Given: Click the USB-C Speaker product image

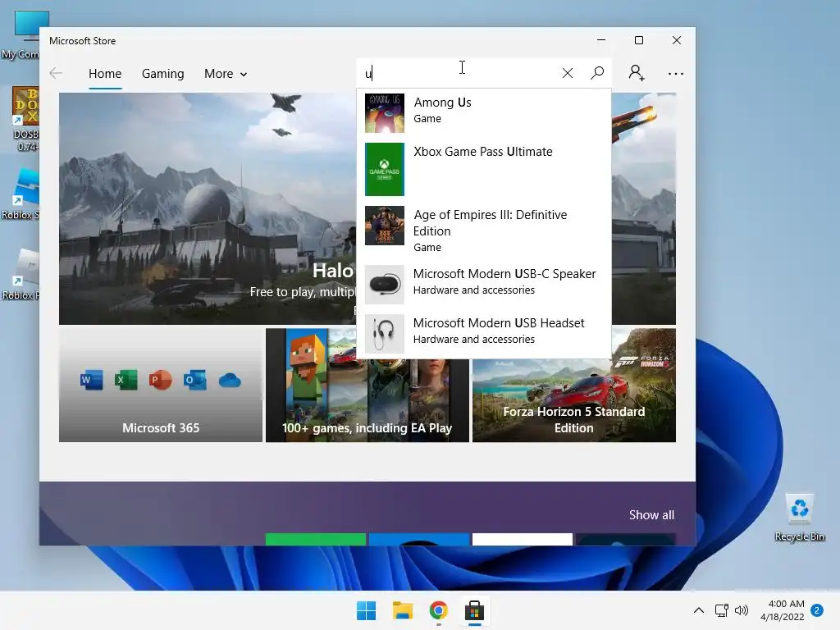Looking at the screenshot, I should (385, 285).
